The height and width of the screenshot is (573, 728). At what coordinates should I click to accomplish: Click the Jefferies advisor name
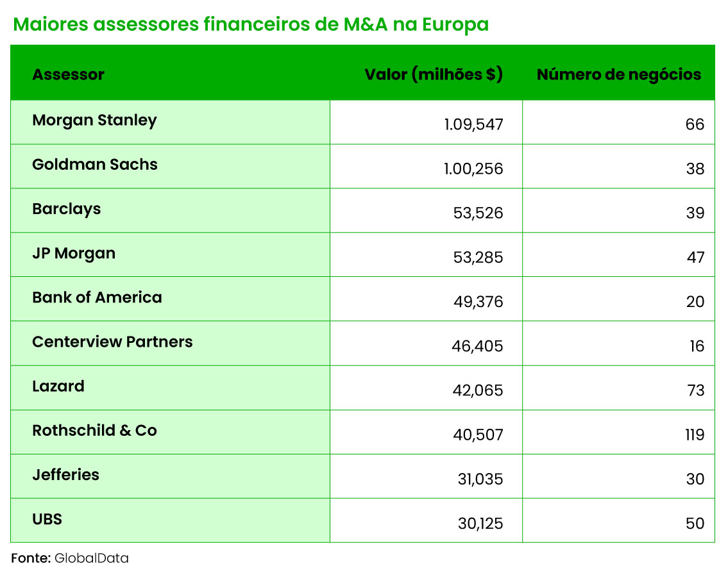point(66,475)
